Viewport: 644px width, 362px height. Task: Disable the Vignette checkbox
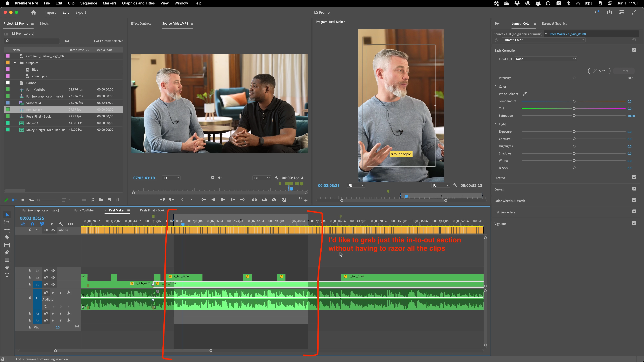pyautogui.click(x=634, y=223)
